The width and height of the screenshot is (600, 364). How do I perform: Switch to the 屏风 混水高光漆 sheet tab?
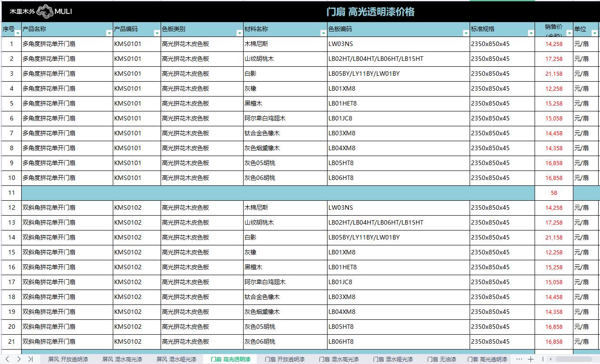coord(122,359)
